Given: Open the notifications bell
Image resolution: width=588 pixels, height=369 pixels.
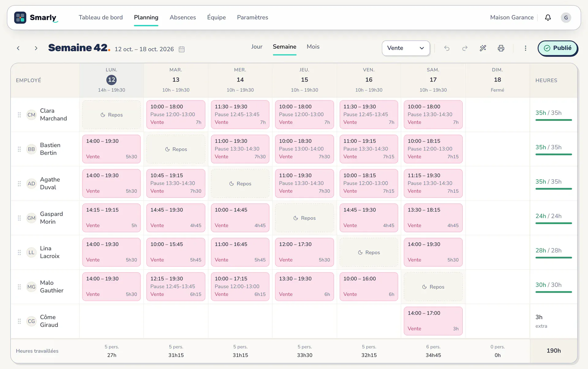Looking at the screenshot, I should click(548, 17).
